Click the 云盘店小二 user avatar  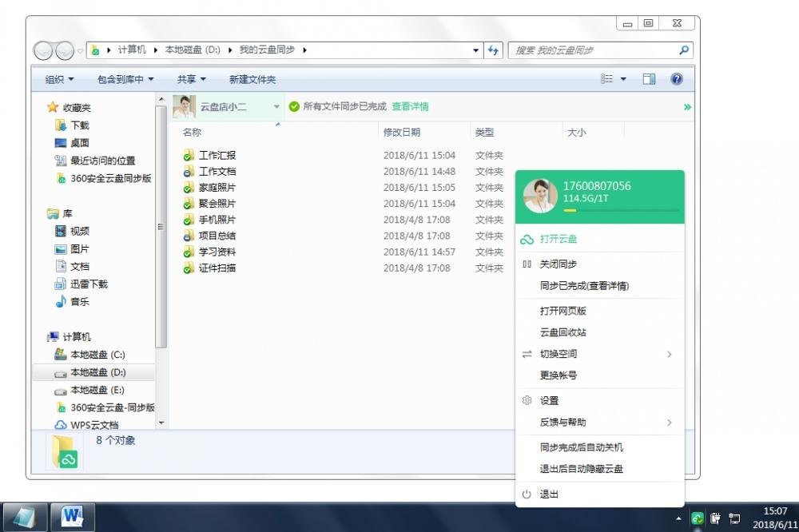(185, 106)
